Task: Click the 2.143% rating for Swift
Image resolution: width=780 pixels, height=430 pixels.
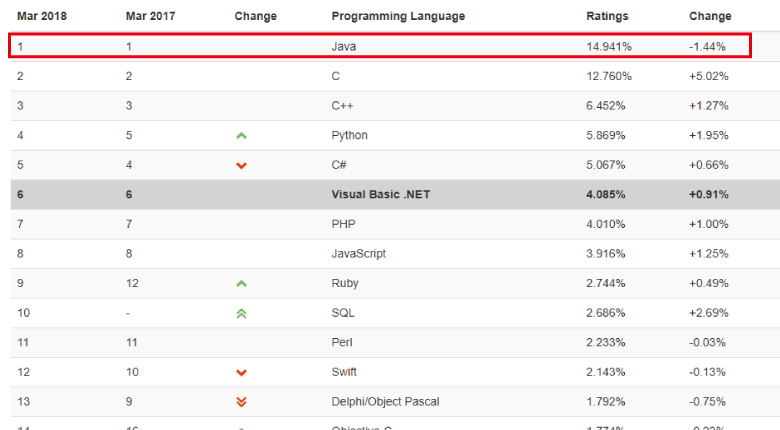Action: pos(605,372)
